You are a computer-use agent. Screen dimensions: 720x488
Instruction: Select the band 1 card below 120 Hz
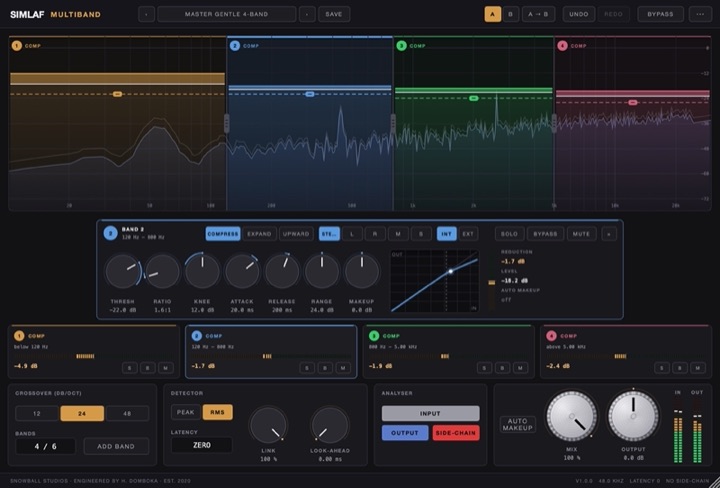pyautogui.click(x=94, y=352)
